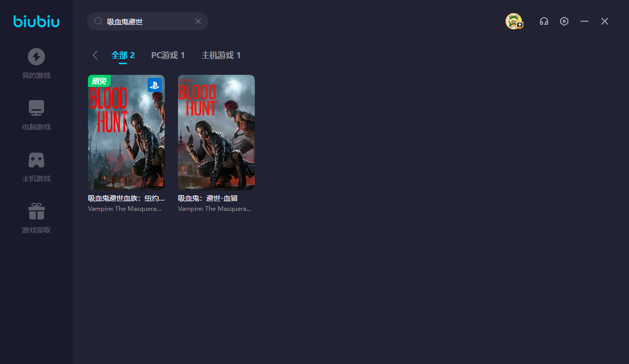Screen dimensions: 629x364
Task: Go back with the left chevron
Action: coord(95,55)
